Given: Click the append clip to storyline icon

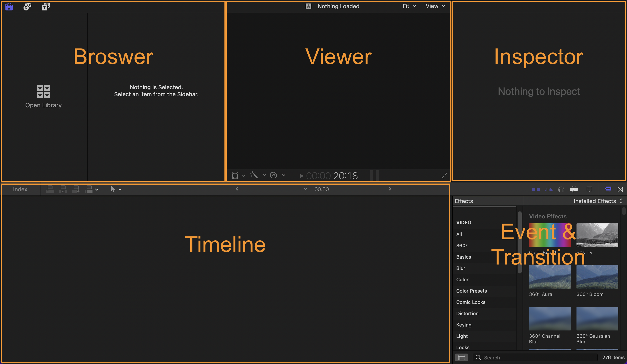Looking at the screenshot, I should (76, 189).
